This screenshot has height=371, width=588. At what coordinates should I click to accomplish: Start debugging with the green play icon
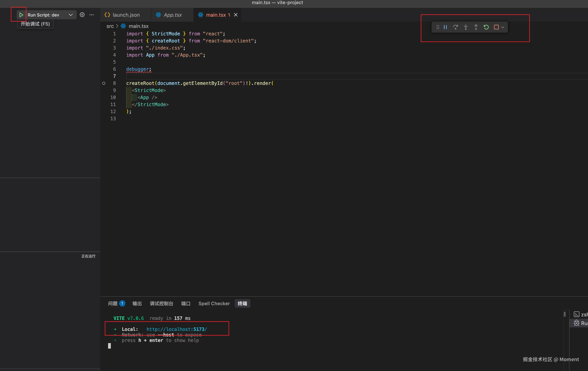(21, 15)
